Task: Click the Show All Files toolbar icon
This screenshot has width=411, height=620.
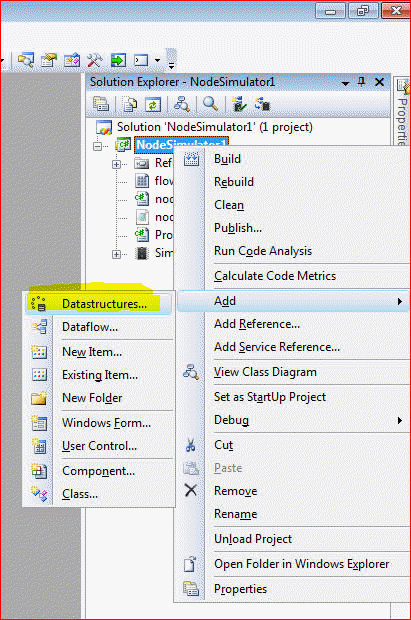Action: click(x=129, y=105)
